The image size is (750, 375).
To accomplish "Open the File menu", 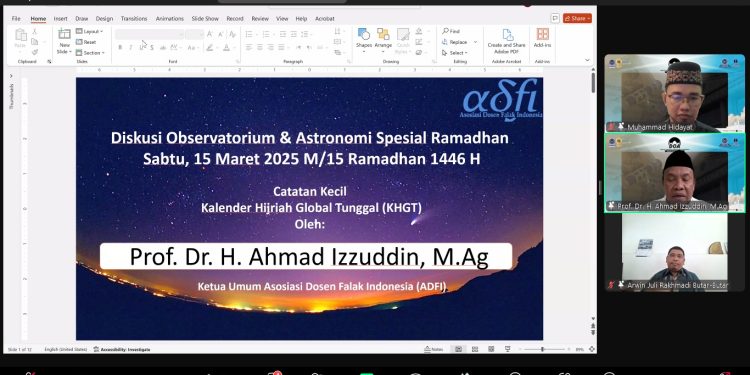I will tap(16, 19).
